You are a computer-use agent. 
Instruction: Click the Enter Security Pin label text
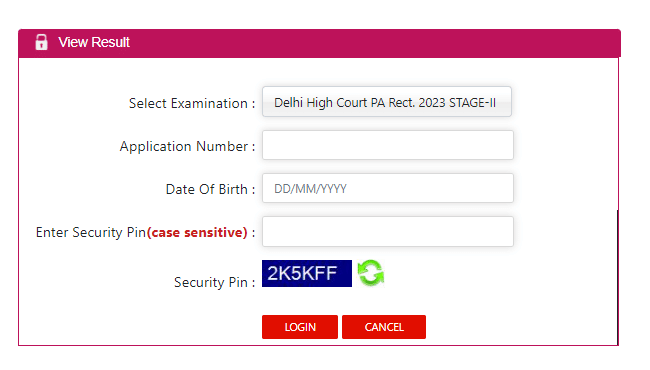tap(91, 232)
